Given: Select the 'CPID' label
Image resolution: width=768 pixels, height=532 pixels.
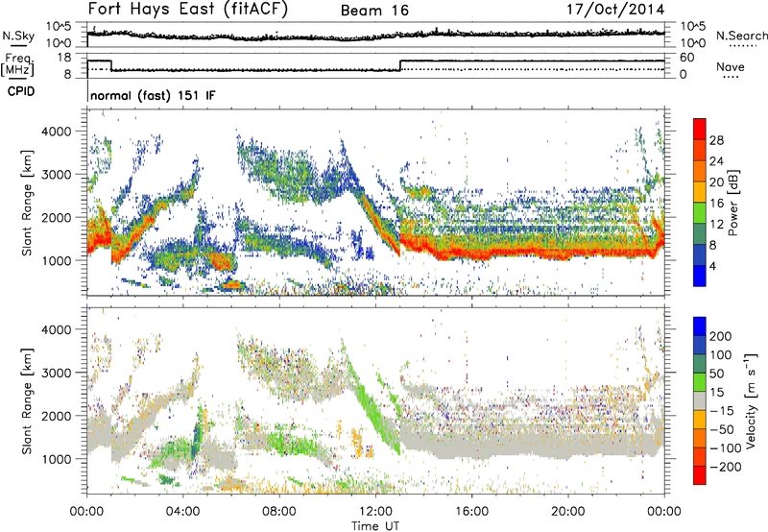Looking at the screenshot, I should [x=20, y=91].
